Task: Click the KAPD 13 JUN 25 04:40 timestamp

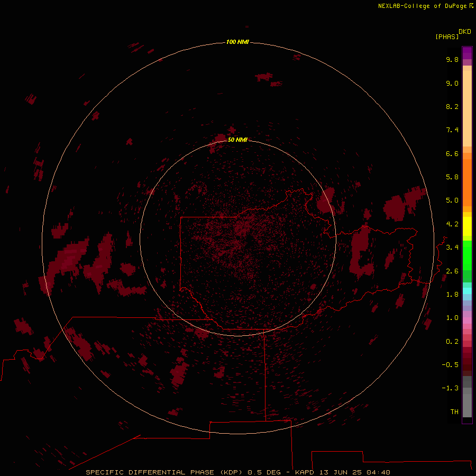Action: click(342, 472)
